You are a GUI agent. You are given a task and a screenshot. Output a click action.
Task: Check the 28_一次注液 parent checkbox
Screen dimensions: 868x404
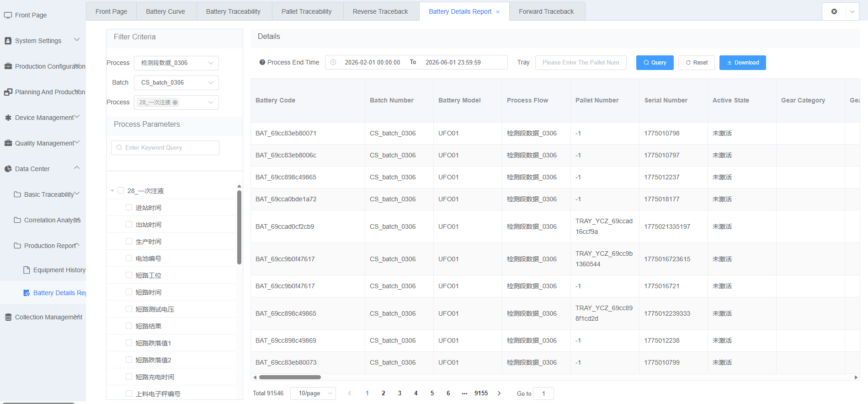tap(121, 190)
